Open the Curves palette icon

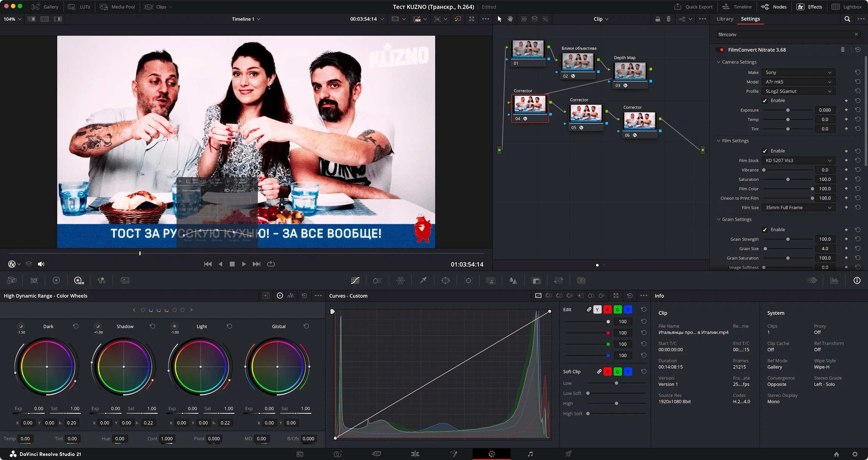(355, 280)
